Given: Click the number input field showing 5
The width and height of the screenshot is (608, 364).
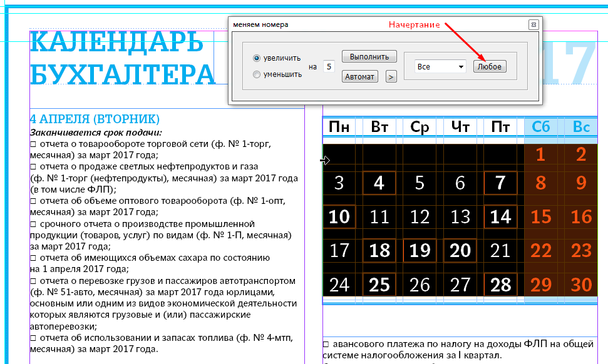Looking at the screenshot, I should click(x=329, y=66).
